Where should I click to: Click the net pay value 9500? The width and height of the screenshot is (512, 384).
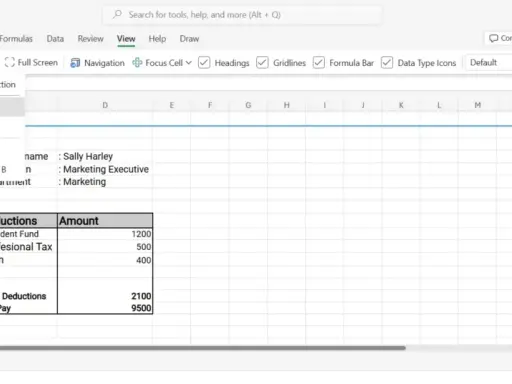coord(105,308)
